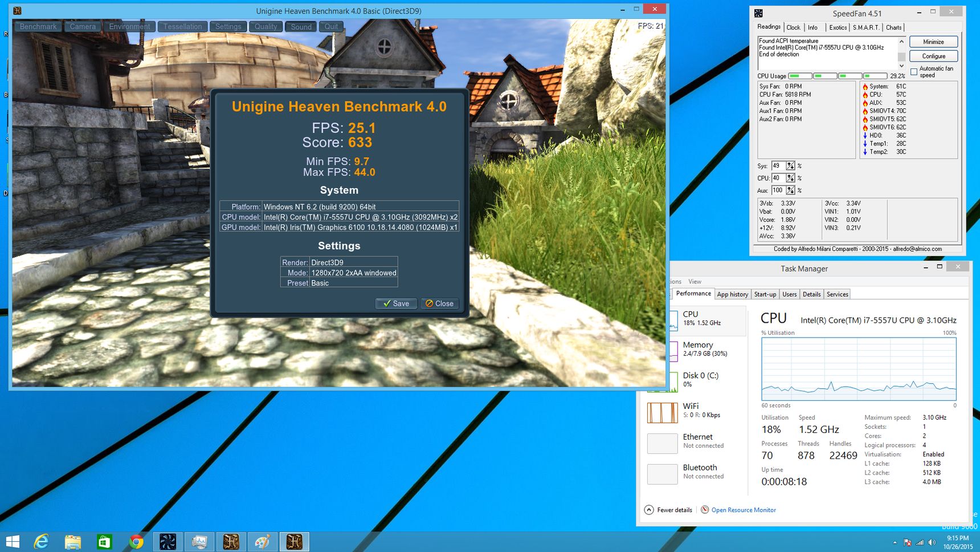
Task: Adjust the CPU fan speed spinner
Action: click(x=791, y=178)
